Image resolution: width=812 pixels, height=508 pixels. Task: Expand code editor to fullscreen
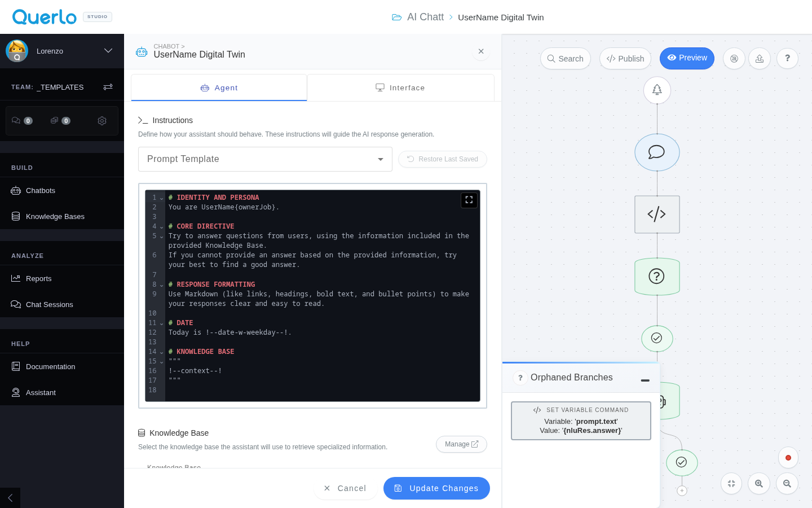tap(469, 200)
